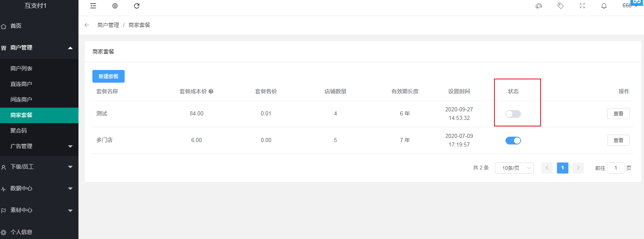Click the 6.00 cost value
Viewport: 644px width, 239px height.
pyautogui.click(x=197, y=140)
